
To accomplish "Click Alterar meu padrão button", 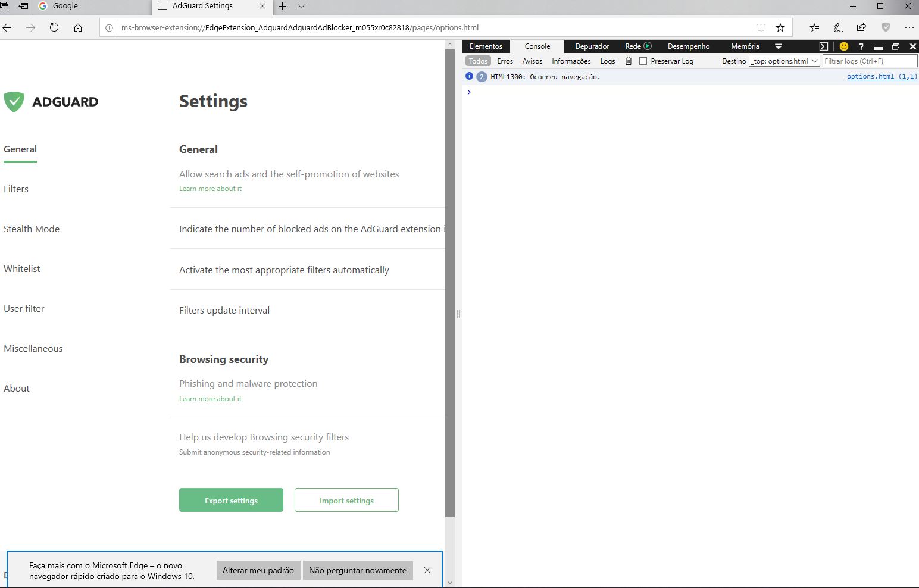I will (x=258, y=570).
